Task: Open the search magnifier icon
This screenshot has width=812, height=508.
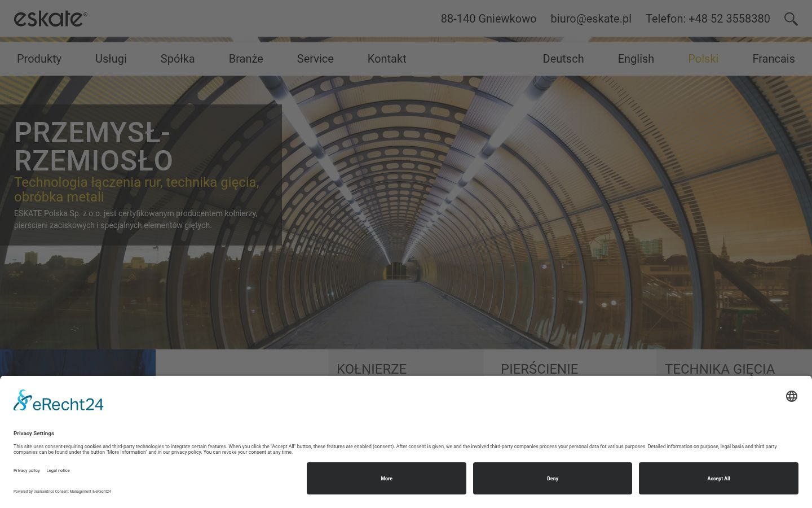Action: pos(791,19)
